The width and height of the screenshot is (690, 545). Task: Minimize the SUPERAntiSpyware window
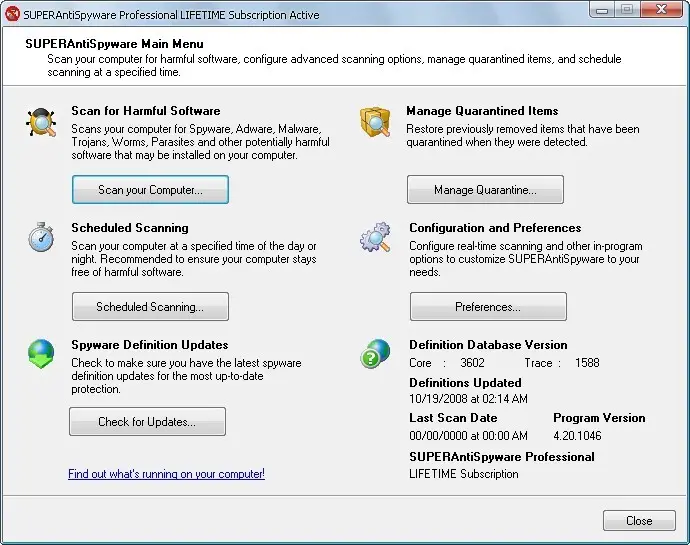tap(602, 10)
